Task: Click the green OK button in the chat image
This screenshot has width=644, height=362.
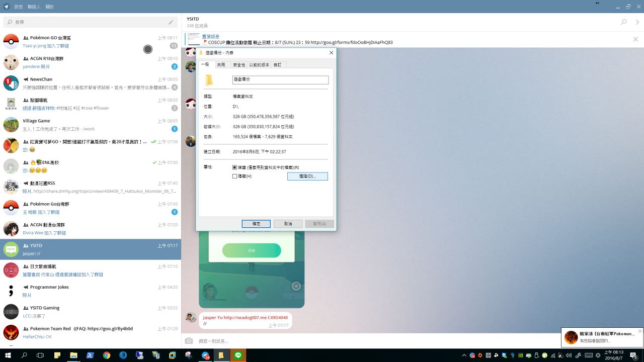Action: click(252, 250)
